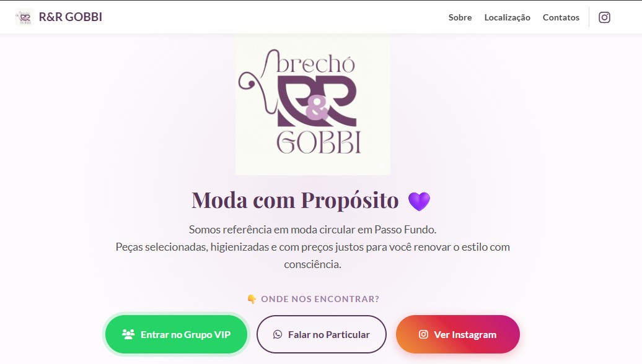Click the large Brechó R&R Gobbi logo image
Screen dimensions: 642x364
coord(313,105)
